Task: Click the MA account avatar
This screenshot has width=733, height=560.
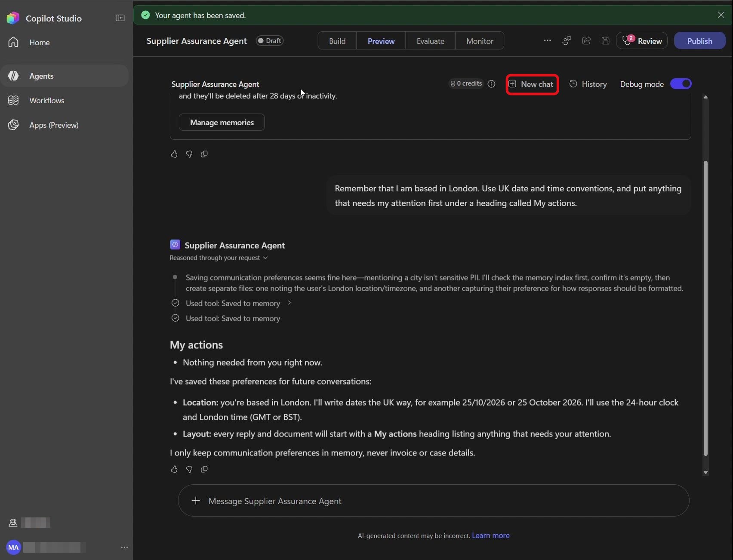Action: pos(13,547)
